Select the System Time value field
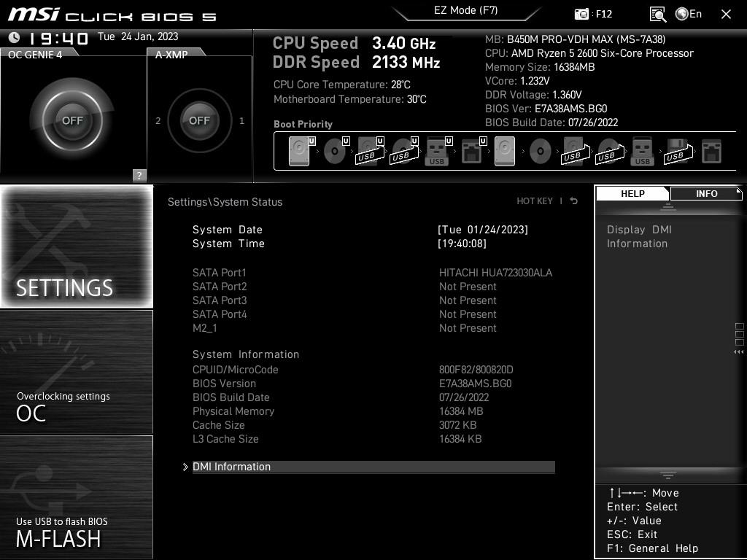 tap(462, 244)
